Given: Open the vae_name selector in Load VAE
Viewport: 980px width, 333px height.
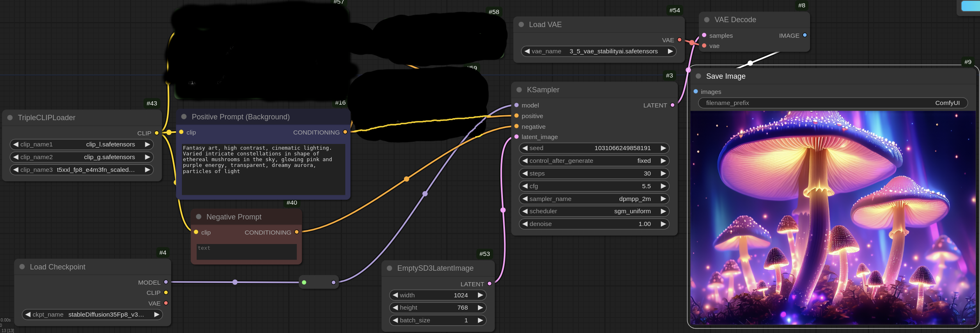Looking at the screenshot, I should point(599,51).
